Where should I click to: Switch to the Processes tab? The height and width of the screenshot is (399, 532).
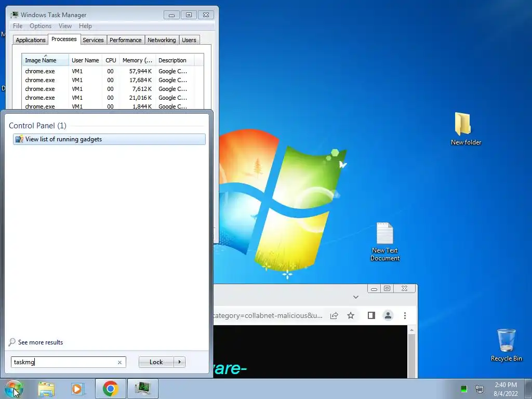click(64, 39)
